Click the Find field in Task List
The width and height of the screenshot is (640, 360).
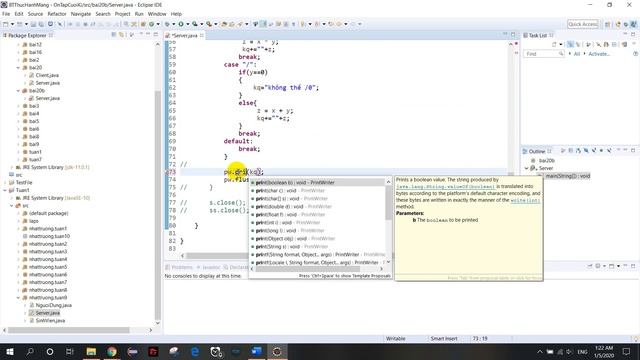(x=544, y=54)
